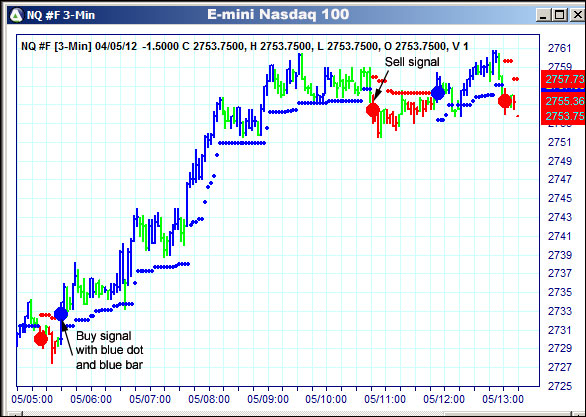Click the 05/12:00 time axis label
This screenshot has height=417, width=586.
(444, 399)
